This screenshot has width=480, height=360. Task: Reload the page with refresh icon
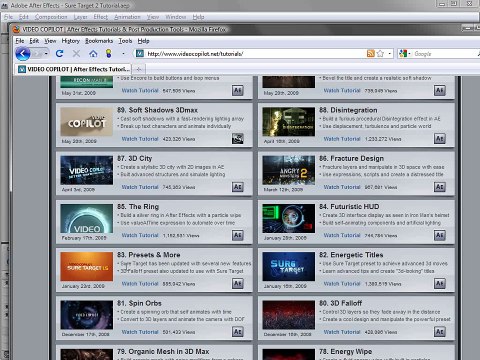tap(60, 53)
